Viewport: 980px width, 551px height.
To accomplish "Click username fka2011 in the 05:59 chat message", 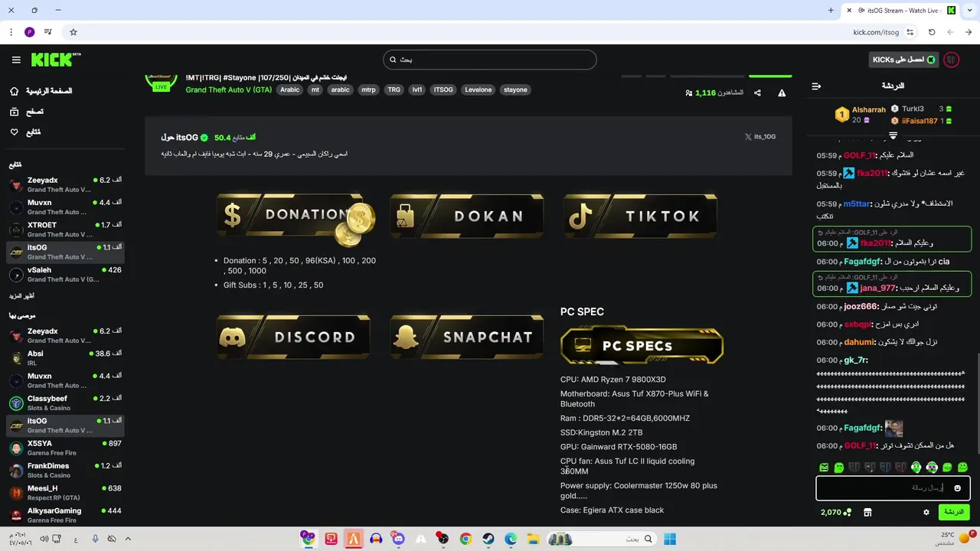I will coord(874,173).
